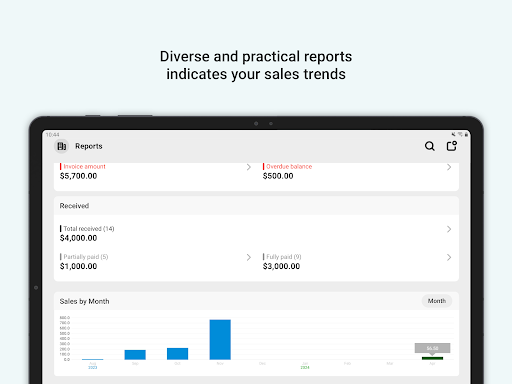Select the September sales bar

135,355
